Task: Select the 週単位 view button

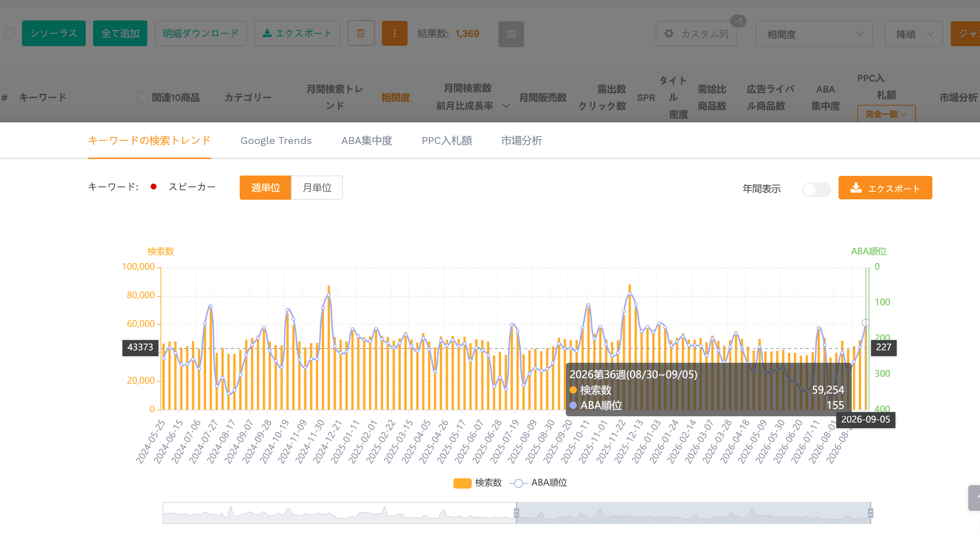Action: [x=265, y=188]
